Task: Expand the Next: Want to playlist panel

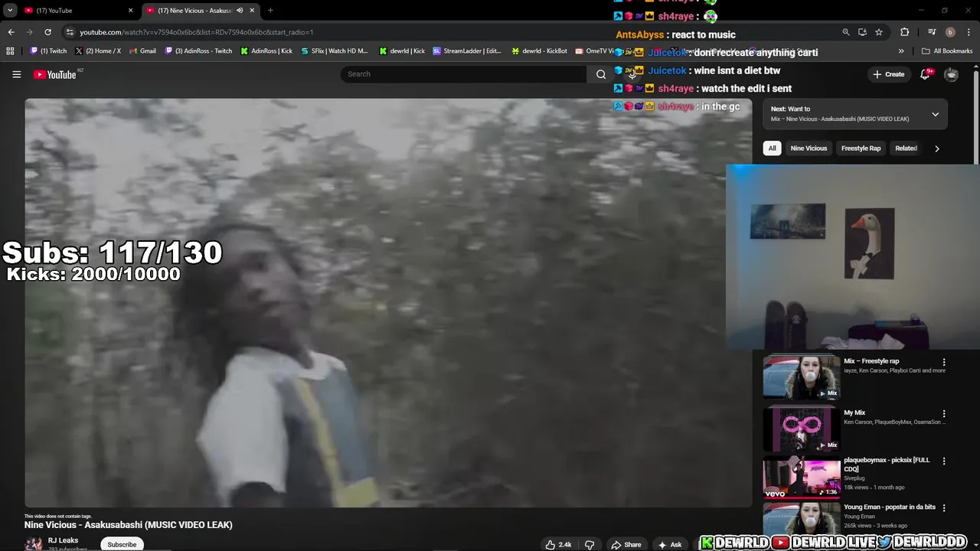Action: (x=935, y=115)
